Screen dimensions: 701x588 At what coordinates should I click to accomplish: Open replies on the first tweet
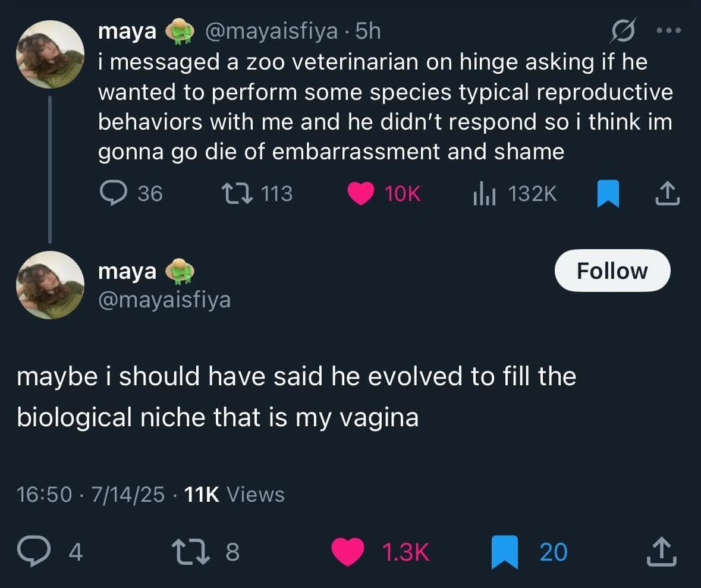[x=111, y=193]
